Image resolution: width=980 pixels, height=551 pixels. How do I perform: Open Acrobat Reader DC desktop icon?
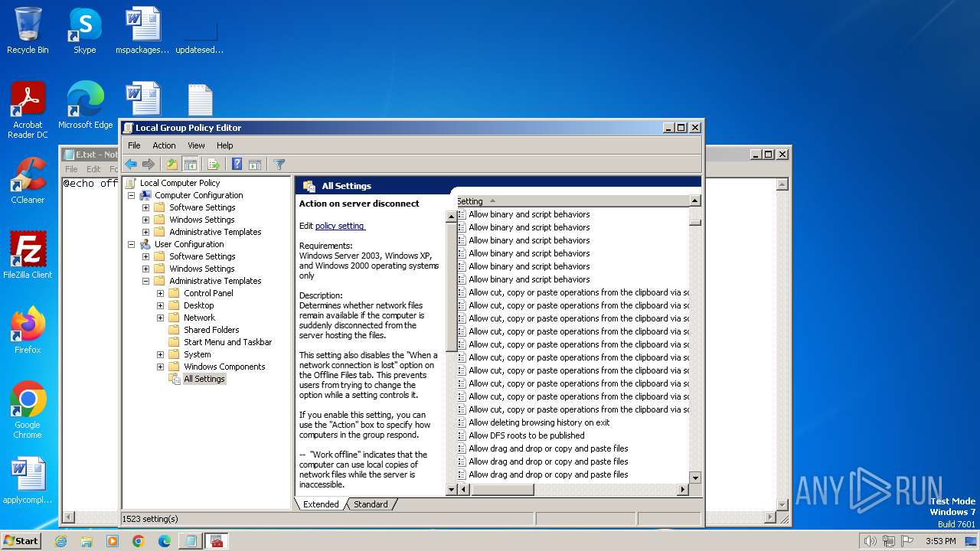pyautogui.click(x=28, y=110)
